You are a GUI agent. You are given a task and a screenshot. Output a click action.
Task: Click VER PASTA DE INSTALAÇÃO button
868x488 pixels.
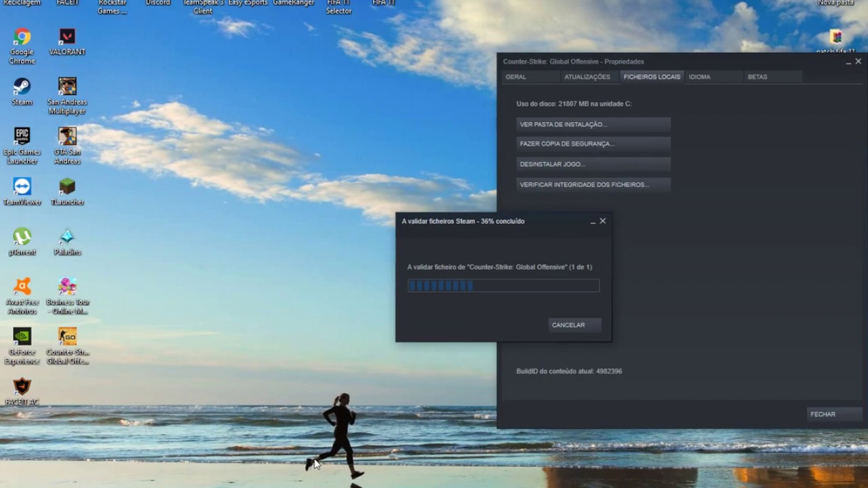[x=593, y=125]
